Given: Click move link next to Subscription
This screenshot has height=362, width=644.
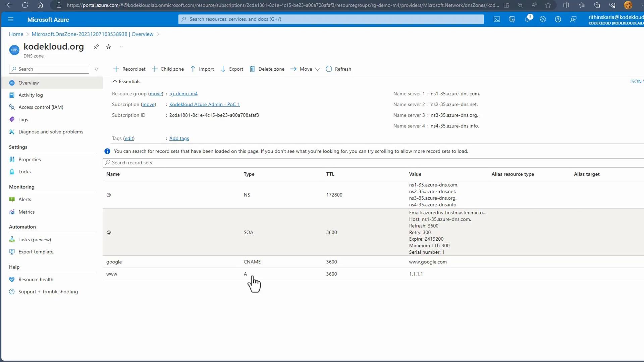Looking at the screenshot, I should tap(148, 105).
